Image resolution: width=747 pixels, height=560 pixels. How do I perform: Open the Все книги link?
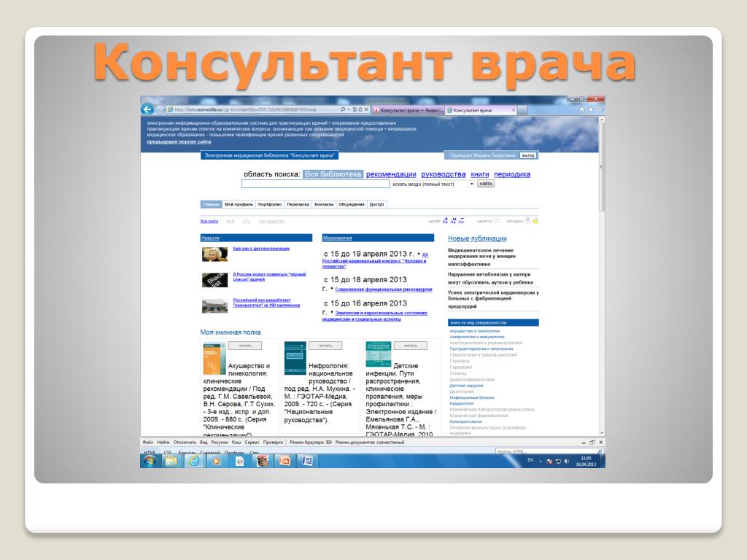[209, 221]
